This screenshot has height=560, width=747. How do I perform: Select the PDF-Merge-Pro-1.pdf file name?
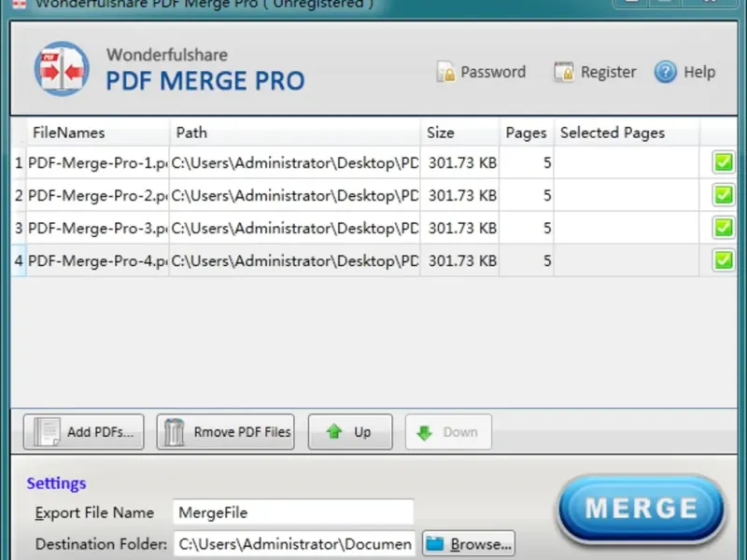click(x=98, y=162)
